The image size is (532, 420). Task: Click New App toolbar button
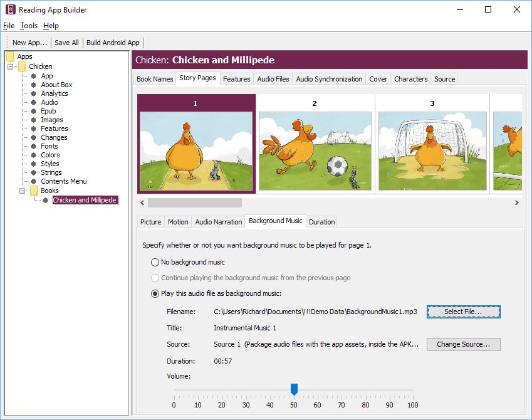(x=29, y=43)
